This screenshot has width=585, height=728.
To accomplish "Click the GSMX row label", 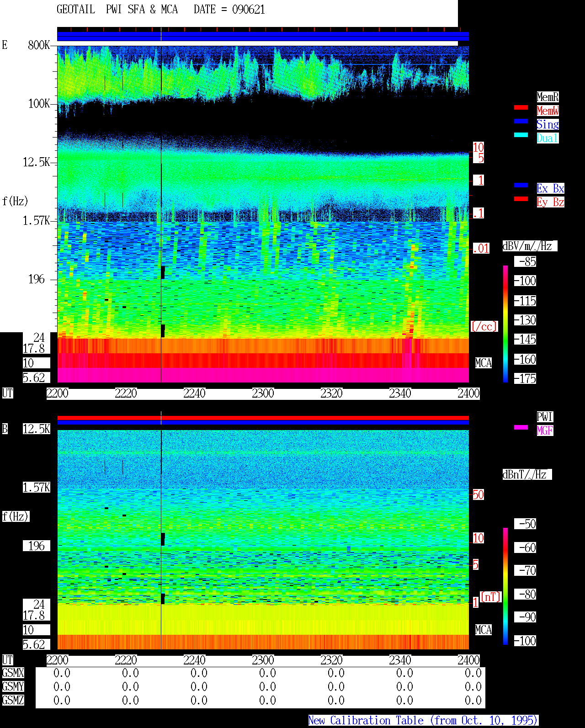I will (13, 673).
